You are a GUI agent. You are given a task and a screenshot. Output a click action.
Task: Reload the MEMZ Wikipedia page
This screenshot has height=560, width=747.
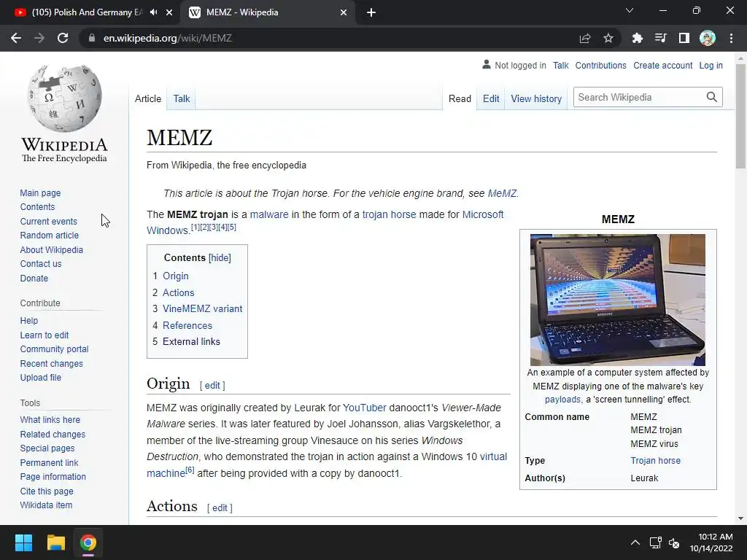pos(63,38)
